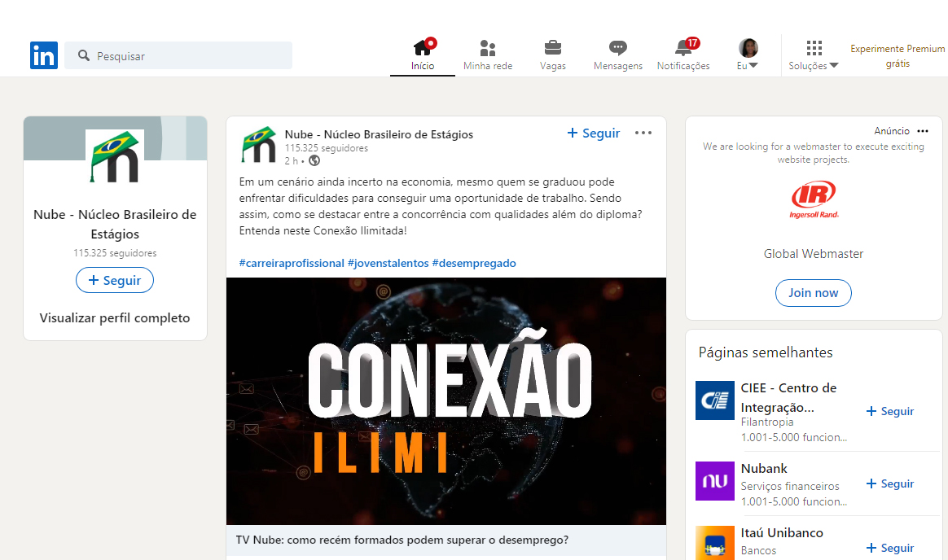Click the Ingersoll Rand logo

(x=813, y=200)
